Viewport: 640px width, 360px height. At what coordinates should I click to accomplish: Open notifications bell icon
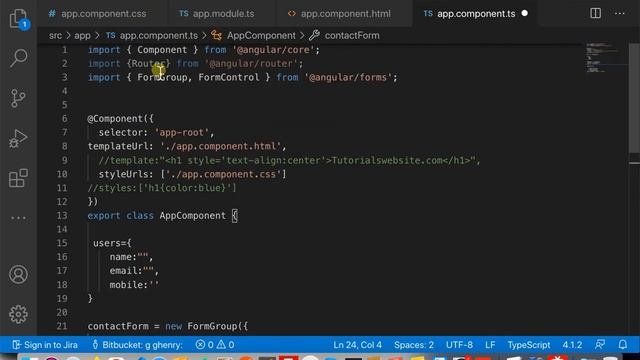(x=622, y=345)
